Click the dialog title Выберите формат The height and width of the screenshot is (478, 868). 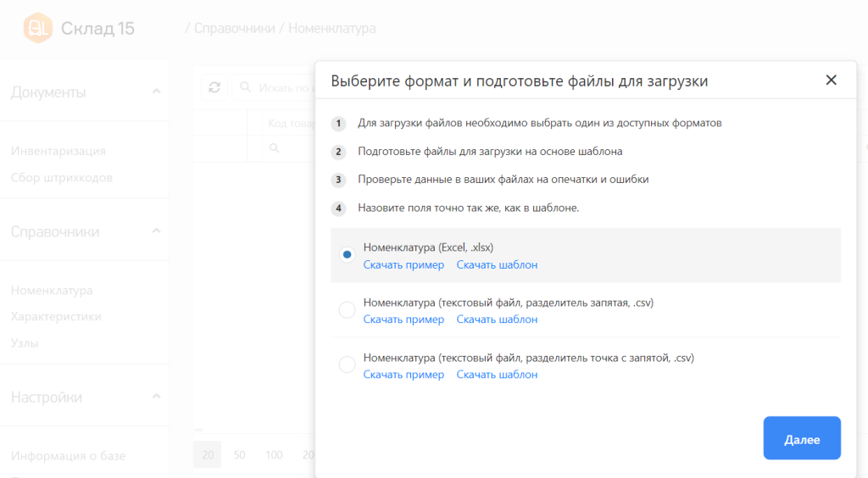click(x=520, y=81)
